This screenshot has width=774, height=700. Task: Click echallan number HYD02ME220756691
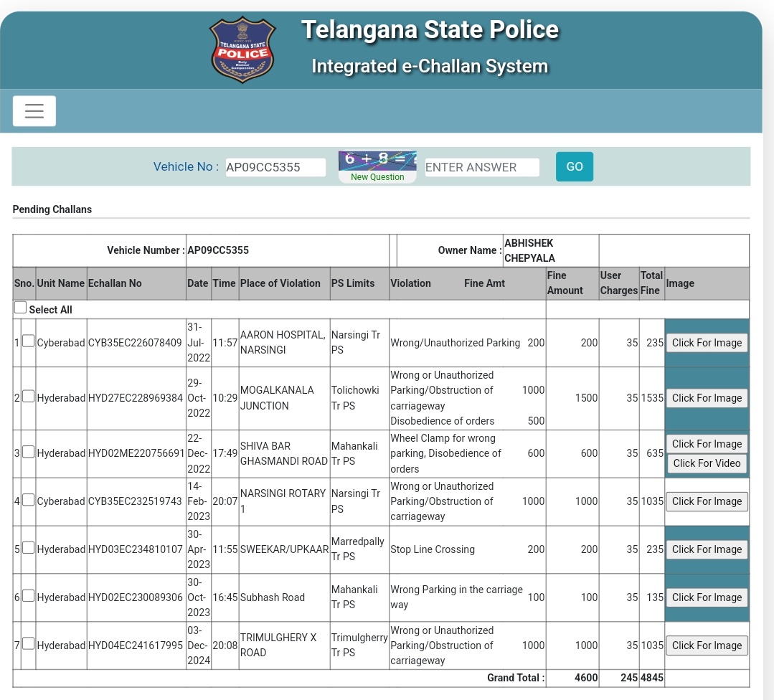coord(136,453)
